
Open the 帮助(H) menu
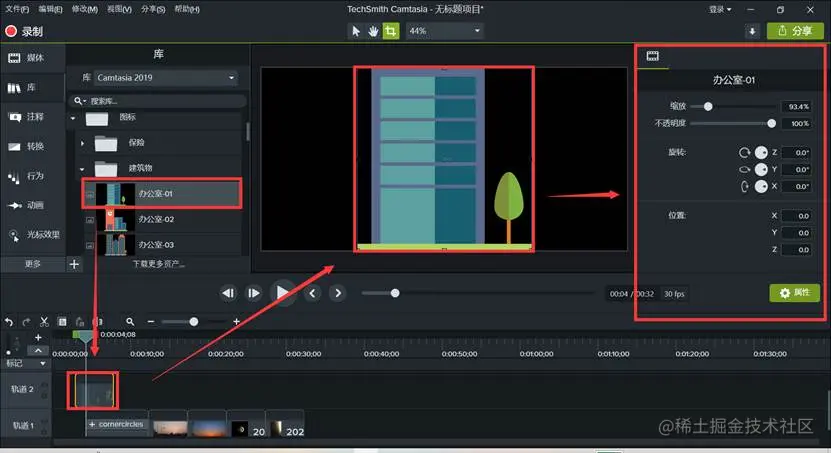coord(187,9)
